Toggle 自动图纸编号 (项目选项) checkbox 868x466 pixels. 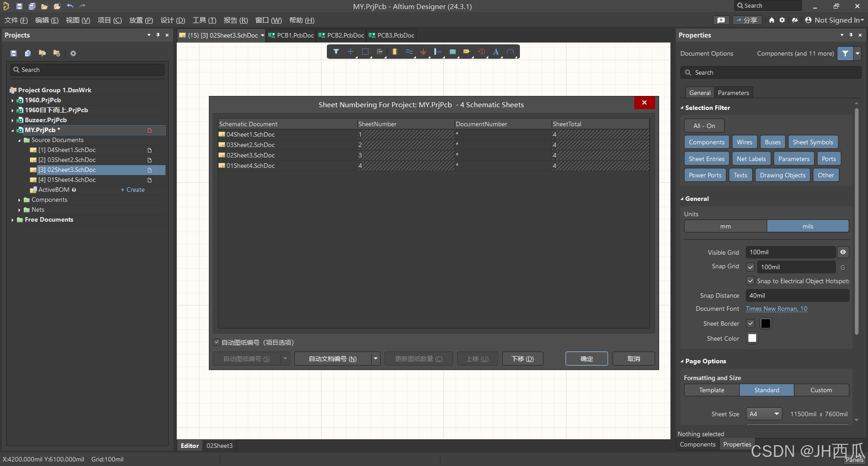(217, 342)
